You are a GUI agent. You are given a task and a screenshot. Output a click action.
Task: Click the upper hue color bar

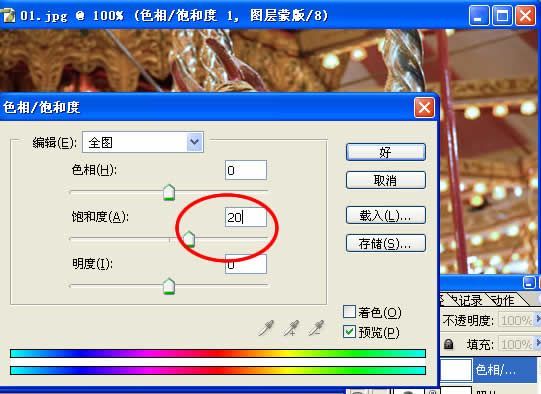tap(218, 353)
